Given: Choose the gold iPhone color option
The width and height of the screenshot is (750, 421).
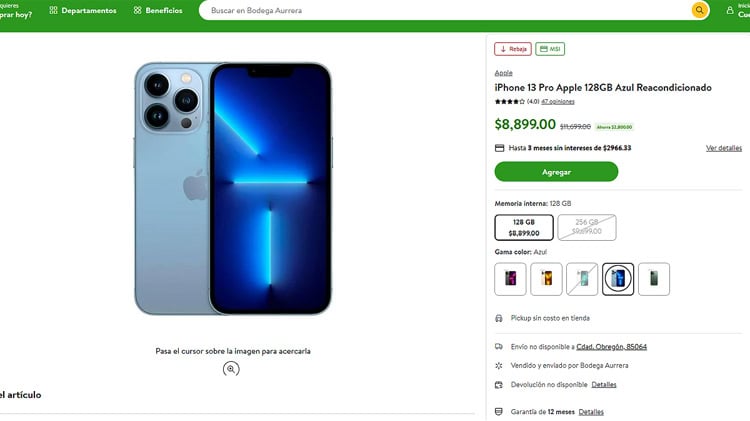Looking at the screenshot, I should [546, 279].
